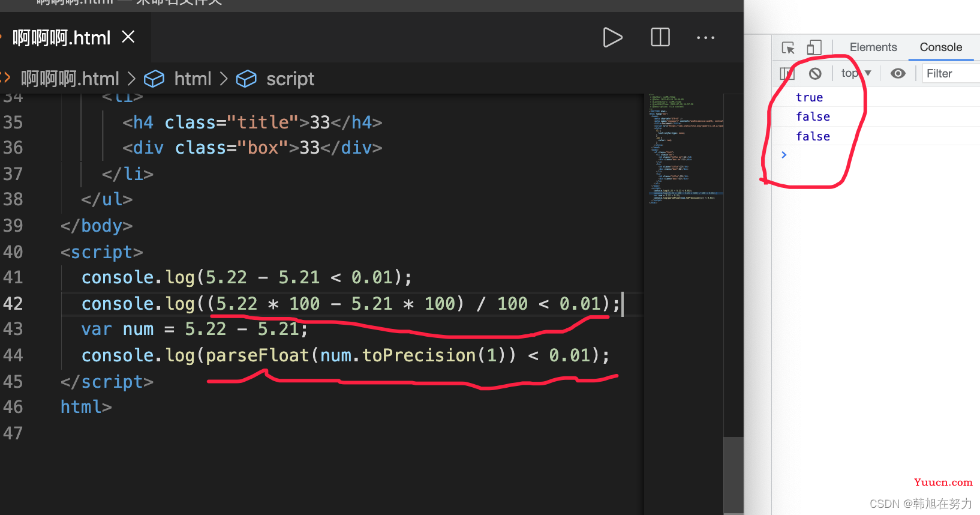Click the console prompt chevron

click(784, 155)
